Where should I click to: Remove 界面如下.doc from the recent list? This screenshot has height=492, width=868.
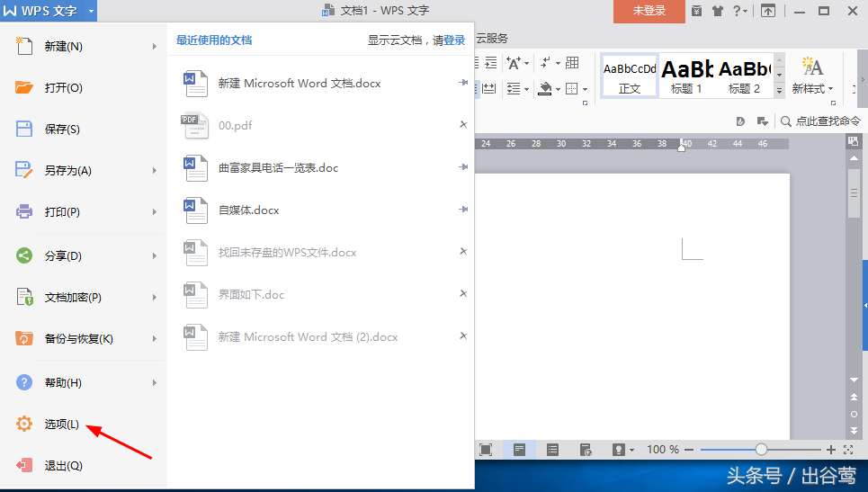point(463,293)
